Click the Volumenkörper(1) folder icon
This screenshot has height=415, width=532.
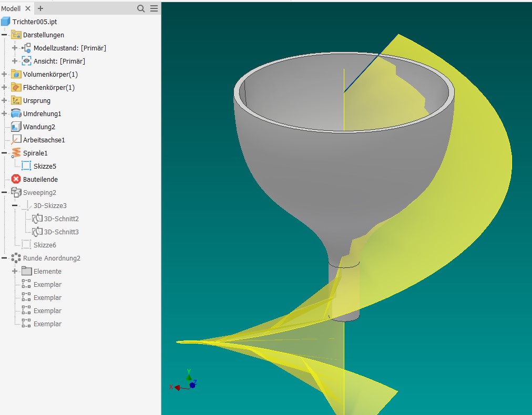coord(16,74)
